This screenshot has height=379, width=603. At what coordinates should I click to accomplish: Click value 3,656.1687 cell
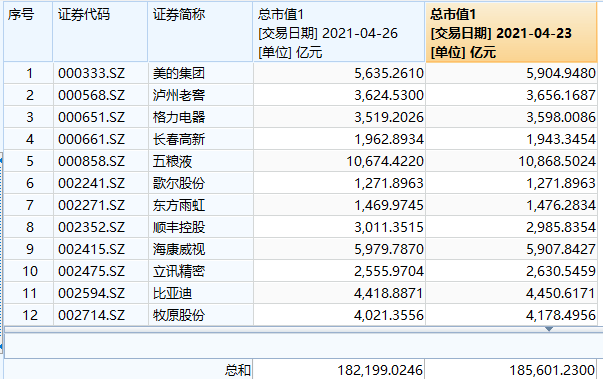point(511,95)
